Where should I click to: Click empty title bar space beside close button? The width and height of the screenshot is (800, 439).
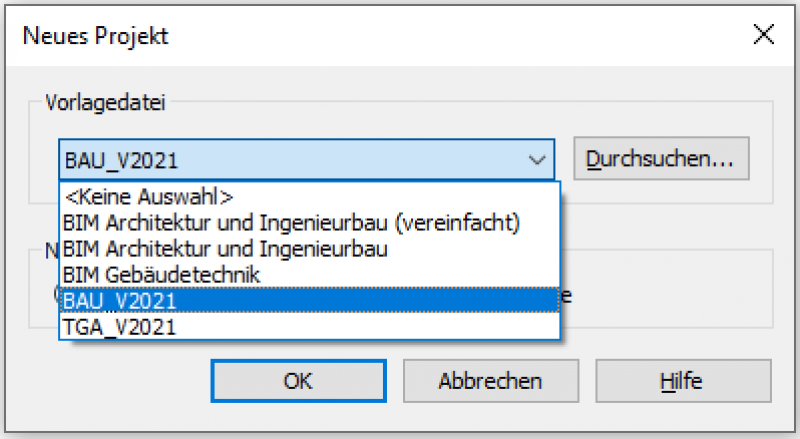[500, 37]
